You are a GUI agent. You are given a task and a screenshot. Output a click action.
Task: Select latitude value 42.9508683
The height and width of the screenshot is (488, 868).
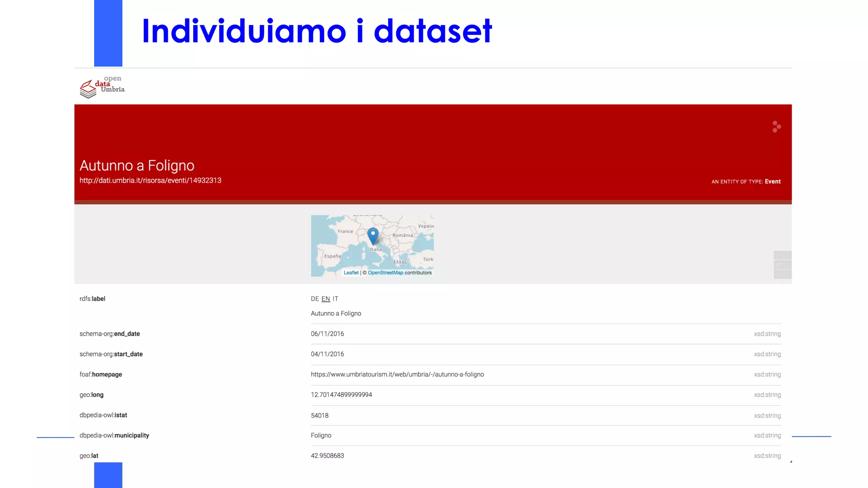click(x=328, y=456)
